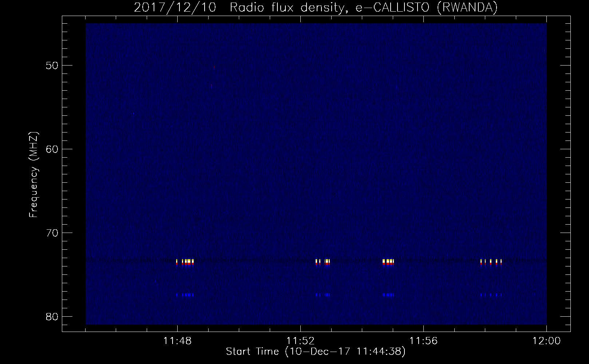The height and width of the screenshot is (364, 589).
Task: Click the 11:52 time tick label
Action: tap(300, 341)
